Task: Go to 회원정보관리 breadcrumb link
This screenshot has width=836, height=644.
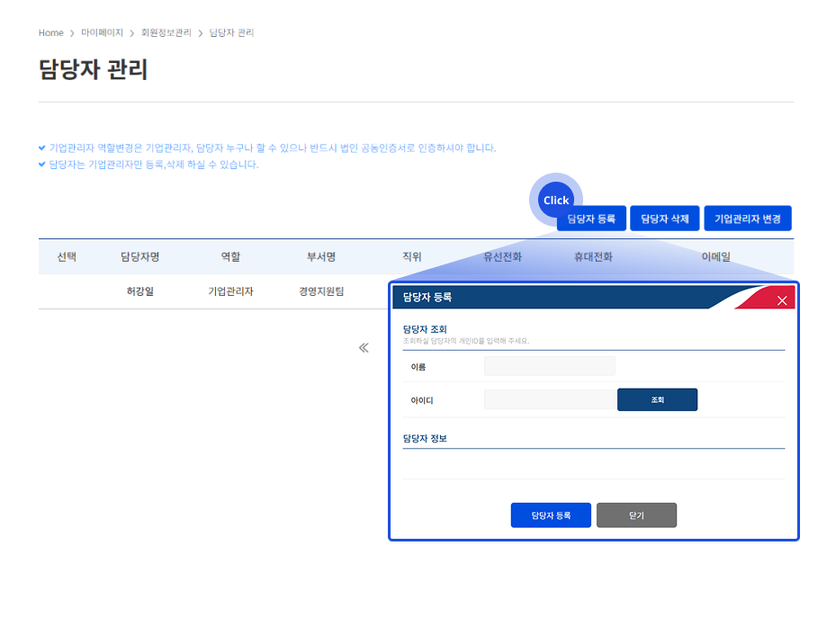Action: tap(166, 33)
